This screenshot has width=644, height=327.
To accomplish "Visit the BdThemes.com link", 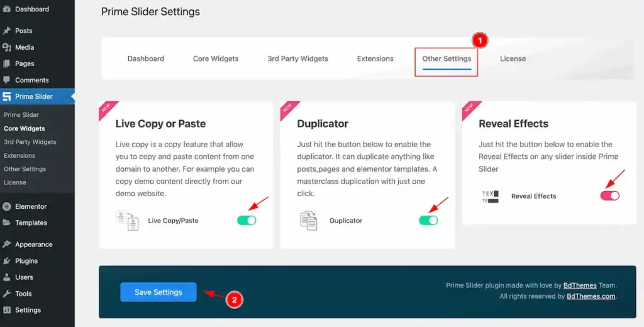I will [x=591, y=296].
